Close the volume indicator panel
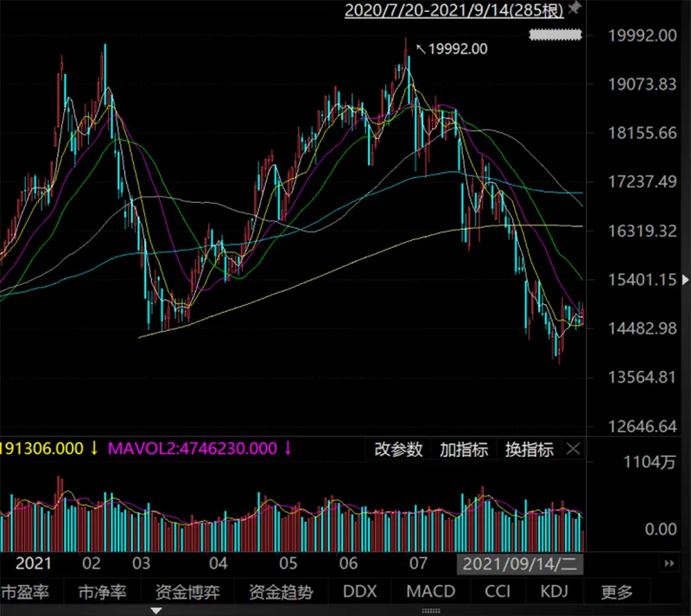691x616 pixels. coord(574,449)
